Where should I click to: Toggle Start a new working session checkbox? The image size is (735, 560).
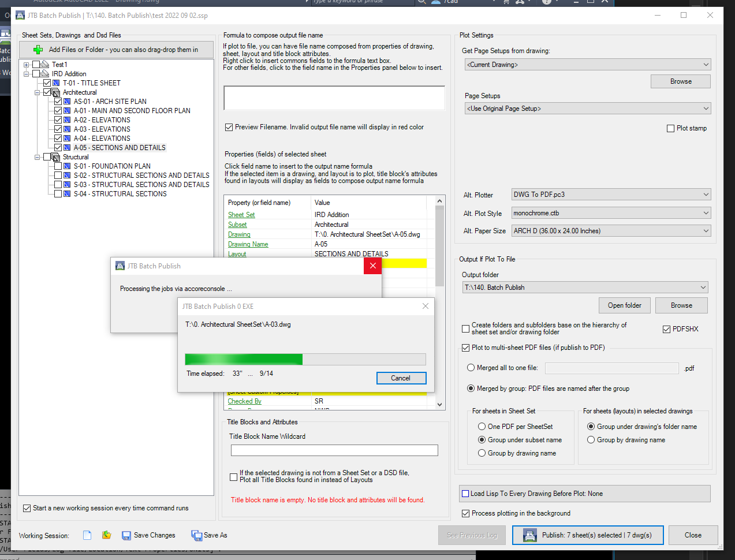pos(27,508)
